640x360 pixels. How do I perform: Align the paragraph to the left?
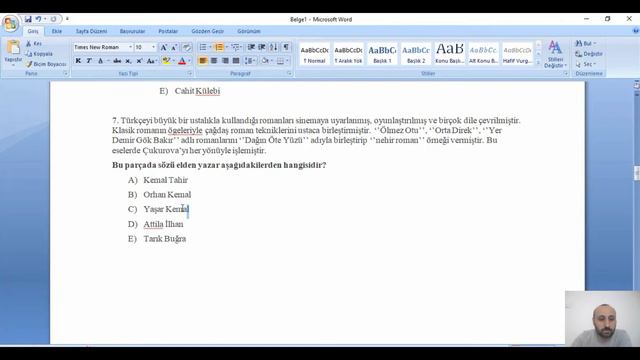click(203, 61)
